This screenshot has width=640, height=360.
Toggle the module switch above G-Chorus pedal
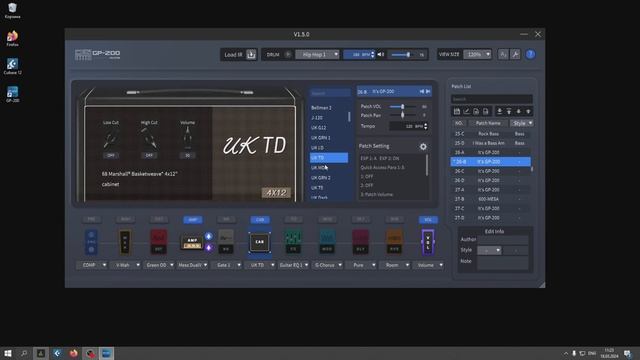tap(327, 220)
